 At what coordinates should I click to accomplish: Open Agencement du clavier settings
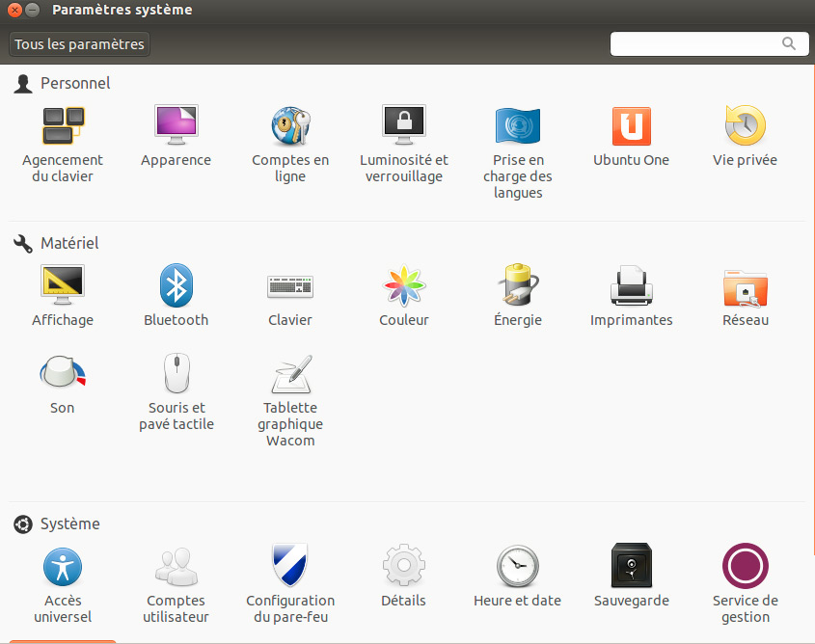pos(63,145)
